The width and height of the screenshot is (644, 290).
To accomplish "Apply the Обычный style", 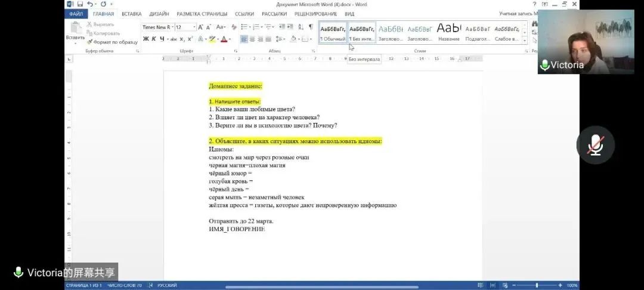I will point(333,32).
